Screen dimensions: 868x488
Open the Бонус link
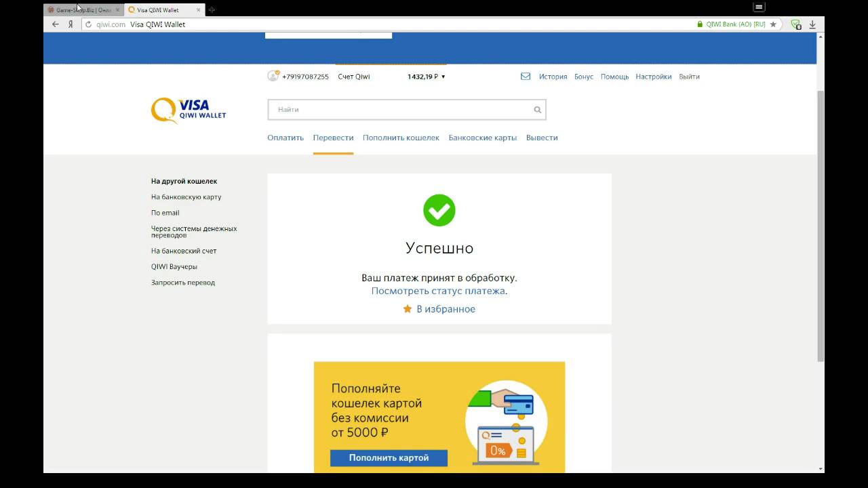click(x=584, y=77)
